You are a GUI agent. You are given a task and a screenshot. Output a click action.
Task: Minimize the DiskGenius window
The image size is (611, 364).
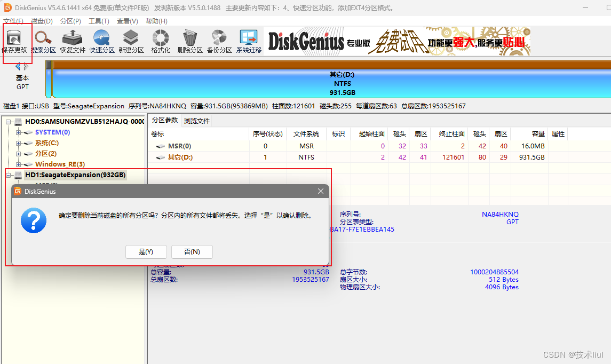pos(586,7)
